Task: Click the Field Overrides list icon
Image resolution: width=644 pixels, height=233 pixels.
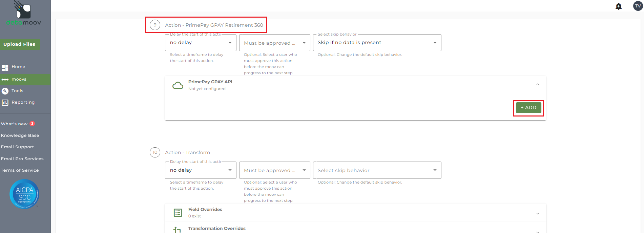Action: (178, 213)
